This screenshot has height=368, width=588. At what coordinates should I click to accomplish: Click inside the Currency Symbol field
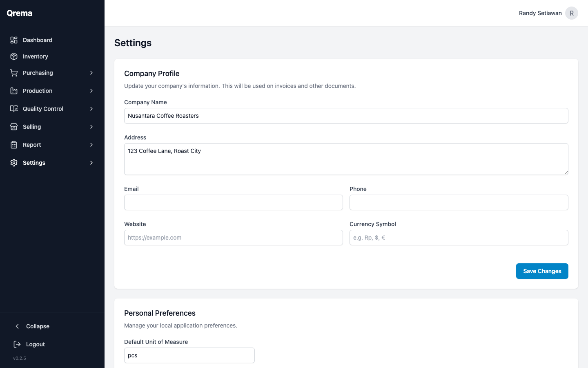pos(459,238)
